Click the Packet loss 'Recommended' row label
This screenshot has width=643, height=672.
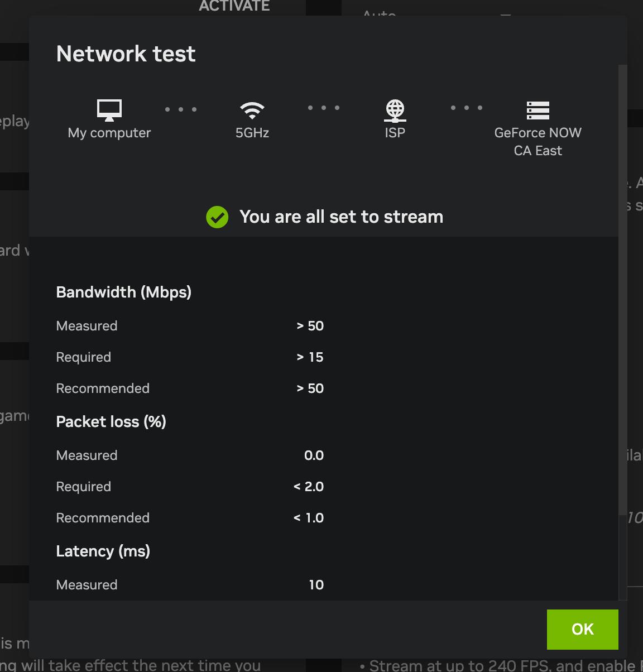[x=103, y=518]
